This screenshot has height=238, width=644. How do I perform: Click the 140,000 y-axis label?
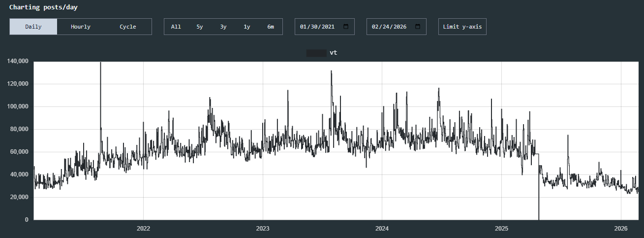17,61
